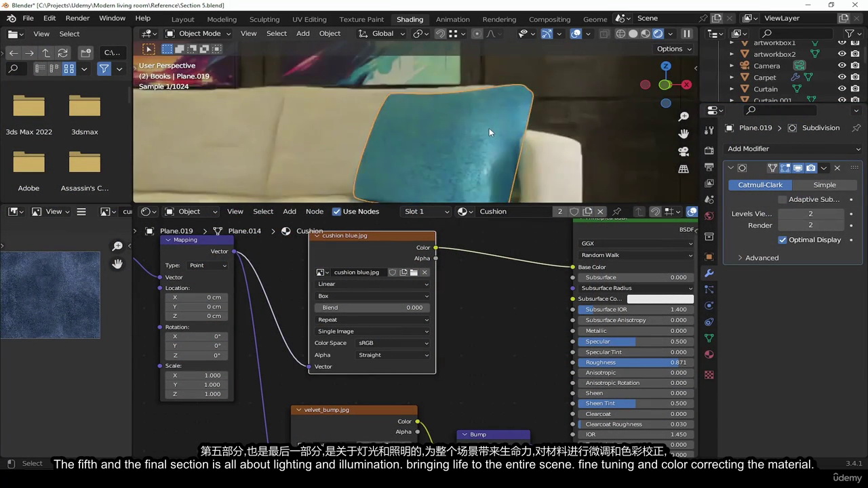The image size is (868, 488).
Task: Remove the Subdivision modifier with X
Action: coord(837,168)
